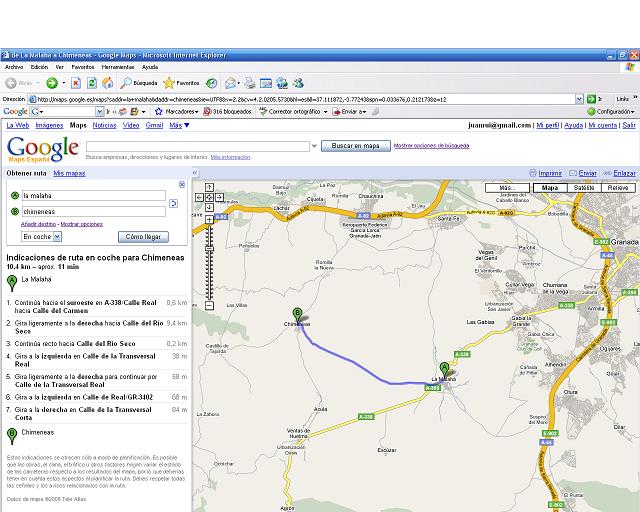The image size is (640, 512).
Task: Click the zoom out minus button on map
Action: point(209,305)
